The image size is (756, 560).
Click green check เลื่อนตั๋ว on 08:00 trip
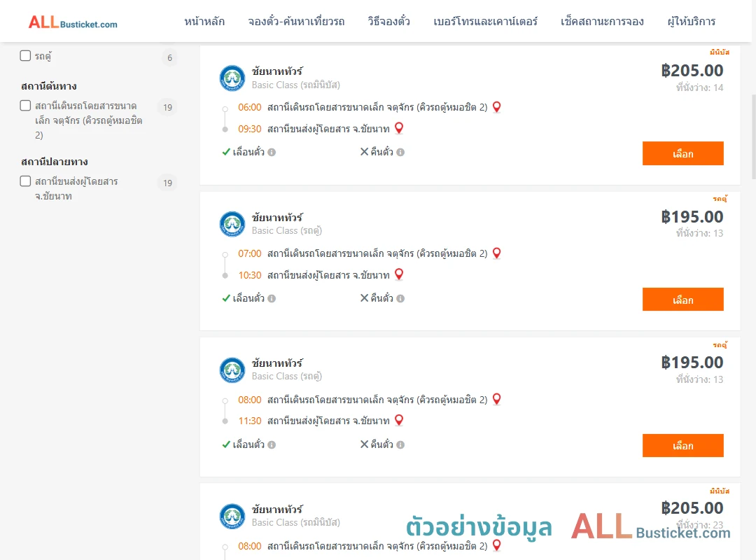click(226, 444)
